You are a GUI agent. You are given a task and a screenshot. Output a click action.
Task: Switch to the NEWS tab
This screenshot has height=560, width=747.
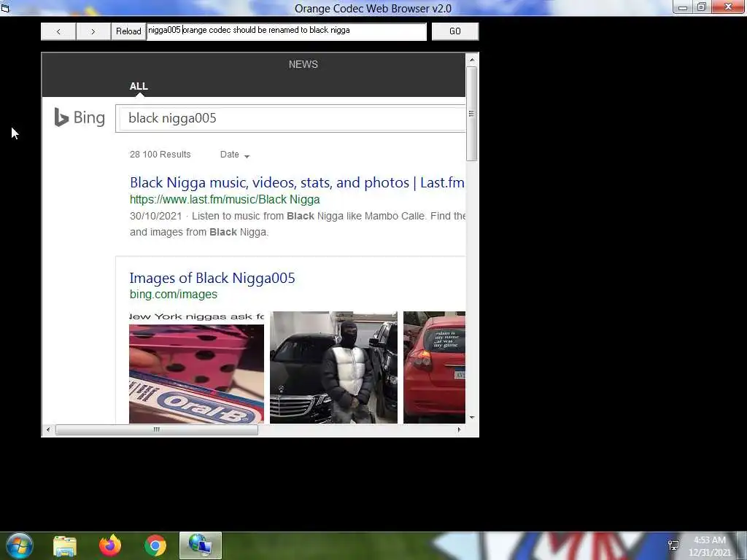(303, 64)
